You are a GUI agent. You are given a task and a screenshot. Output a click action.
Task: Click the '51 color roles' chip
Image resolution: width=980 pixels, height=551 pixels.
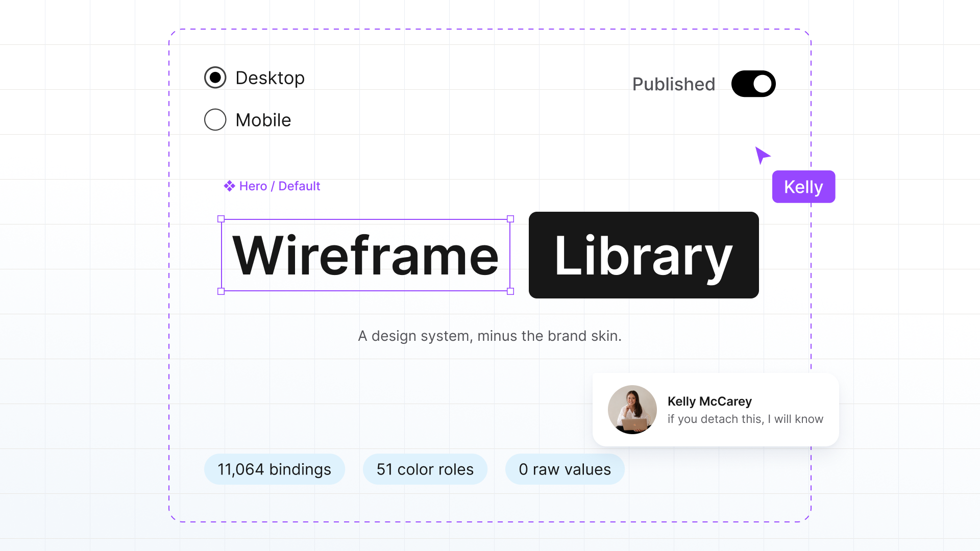(425, 469)
